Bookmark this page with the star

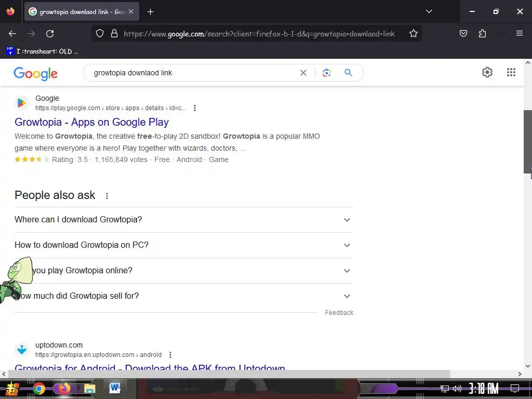[x=413, y=34]
